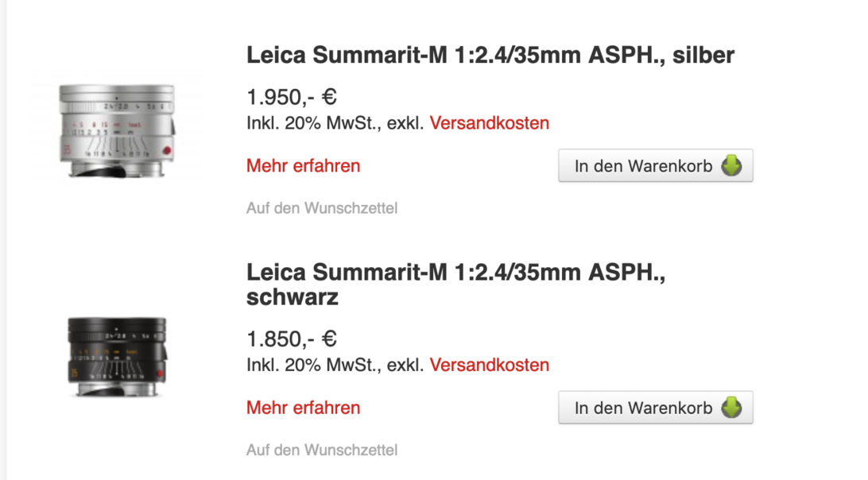Viewport: 868px width, 480px height.
Task: Click red dot on black lens image
Action: click(161, 373)
